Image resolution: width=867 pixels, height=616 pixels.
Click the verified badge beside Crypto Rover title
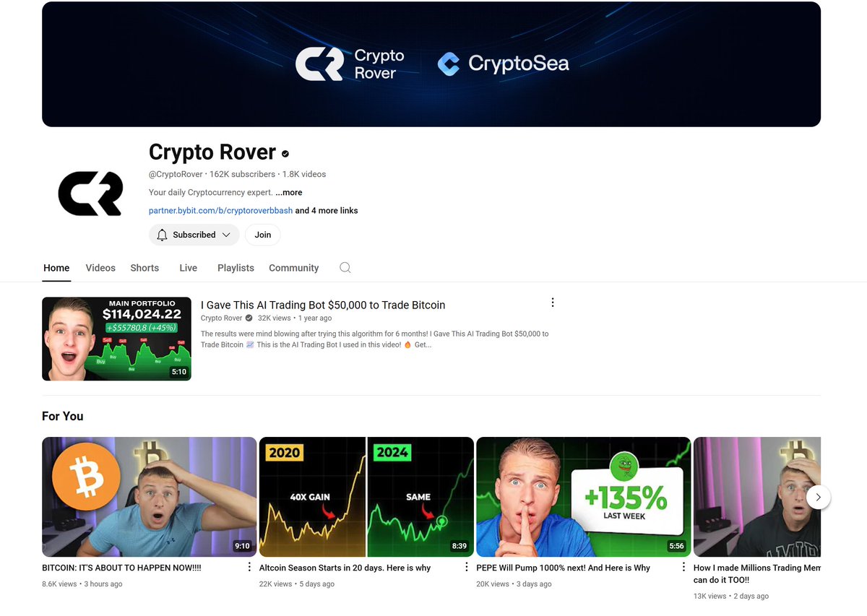click(285, 154)
